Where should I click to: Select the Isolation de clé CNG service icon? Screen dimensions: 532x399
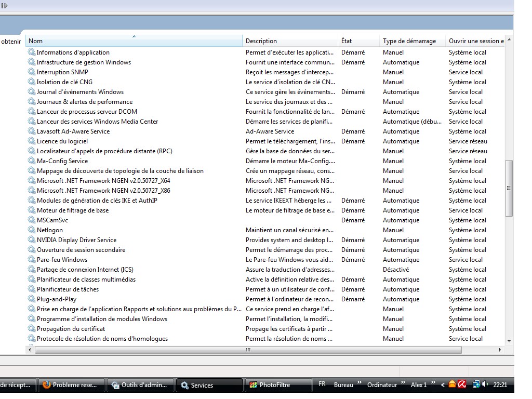point(32,82)
